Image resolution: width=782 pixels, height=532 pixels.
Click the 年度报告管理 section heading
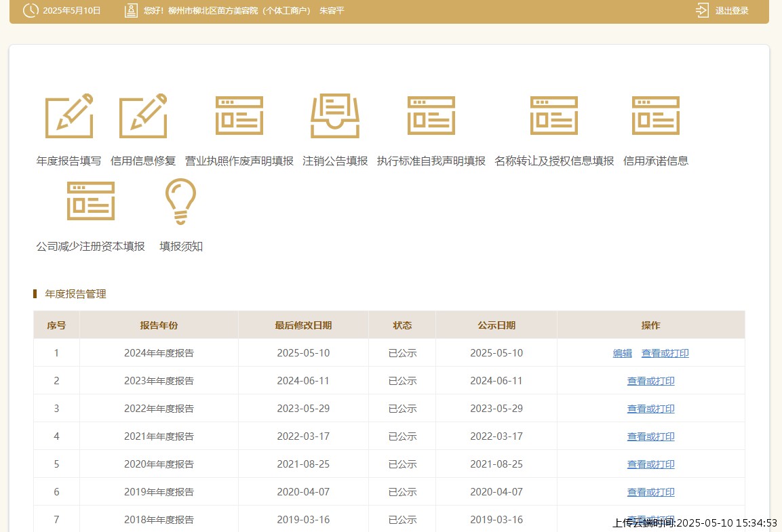click(x=75, y=294)
